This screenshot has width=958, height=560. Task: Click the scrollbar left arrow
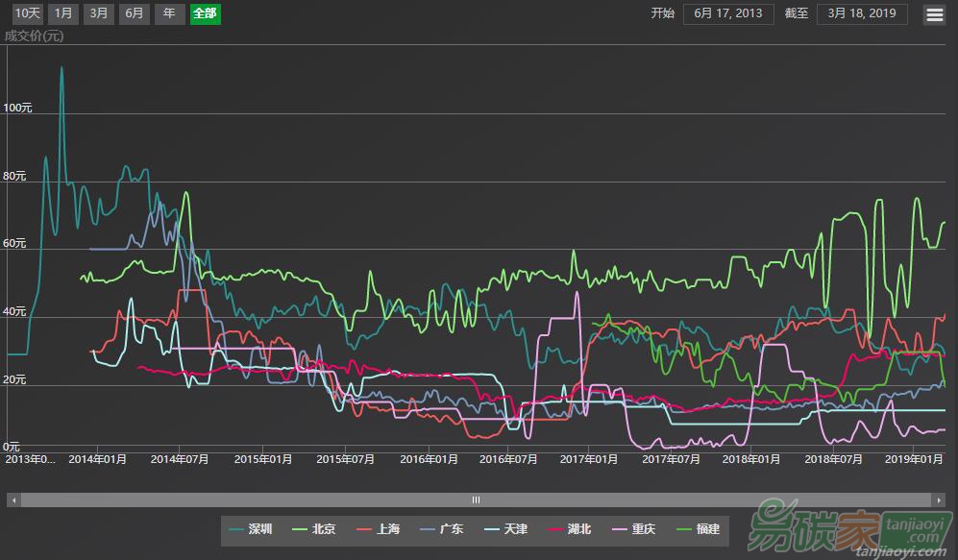pyautogui.click(x=13, y=499)
